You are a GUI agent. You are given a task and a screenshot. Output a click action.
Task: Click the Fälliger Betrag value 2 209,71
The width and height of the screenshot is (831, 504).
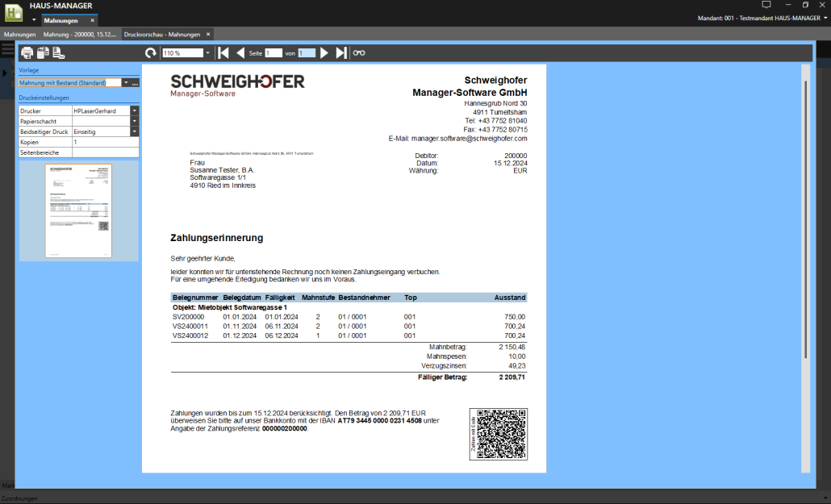tap(512, 377)
